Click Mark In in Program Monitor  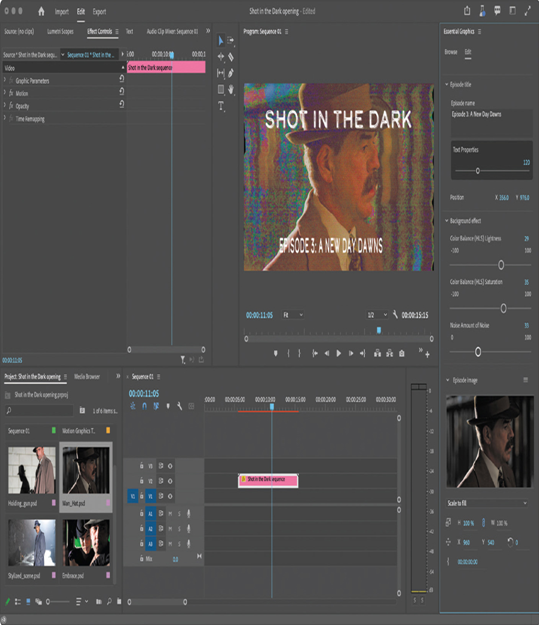[x=288, y=354]
